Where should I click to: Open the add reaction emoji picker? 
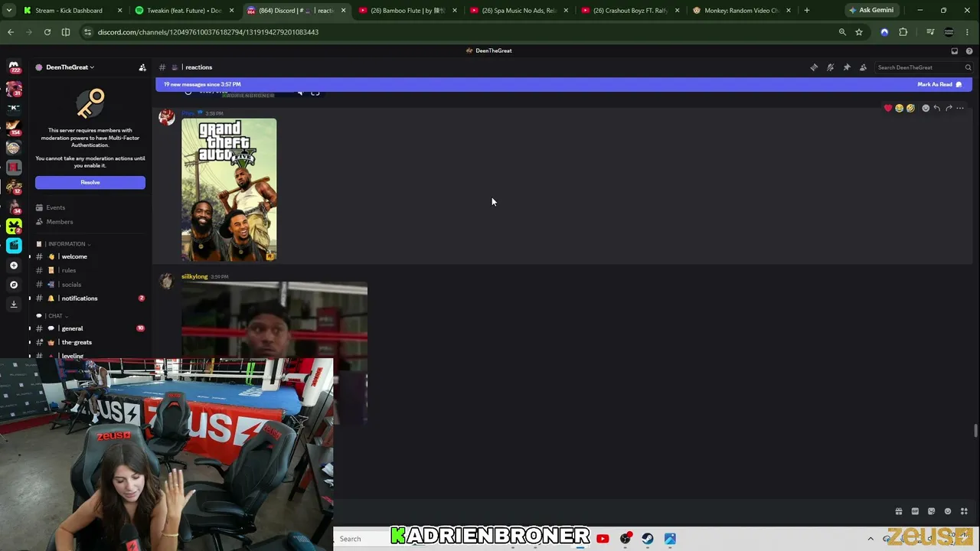[926, 109]
